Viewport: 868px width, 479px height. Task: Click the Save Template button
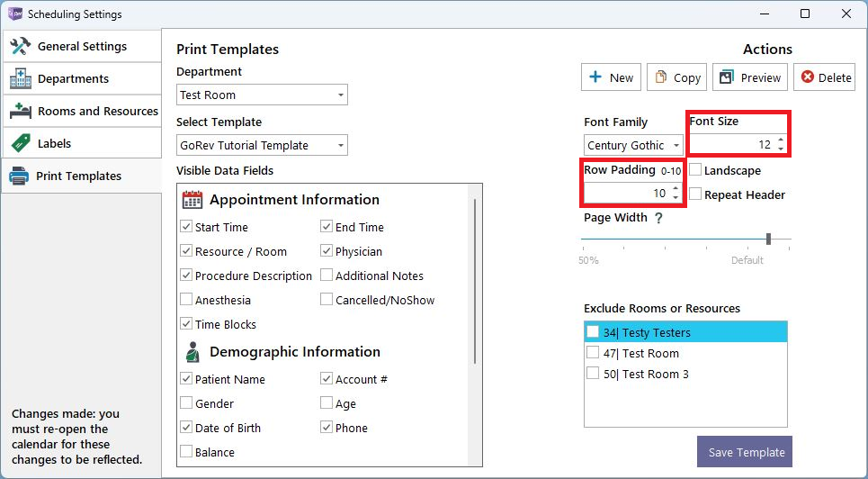tap(745, 452)
